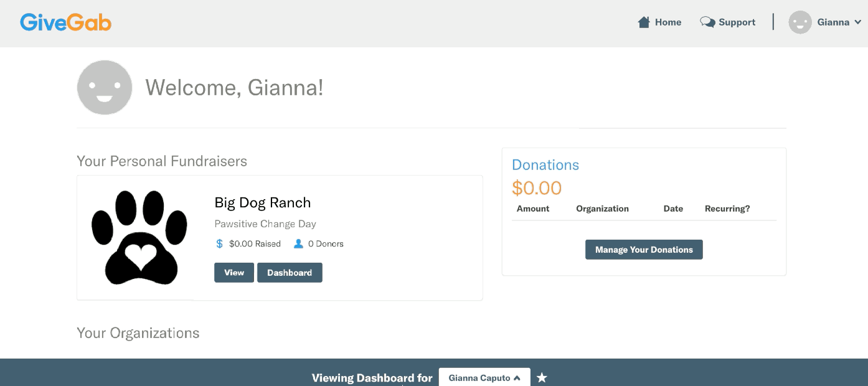Click the Home house icon
The width and height of the screenshot is (868, 386).
644,22
